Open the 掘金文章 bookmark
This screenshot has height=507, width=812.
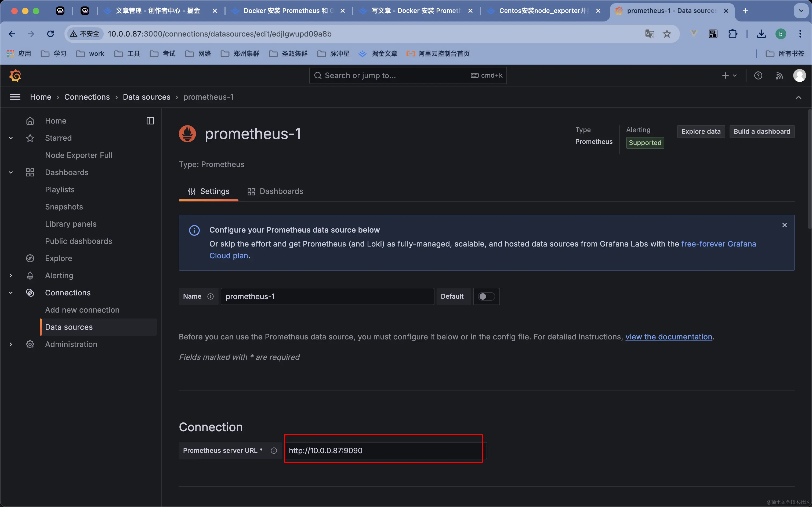[x=378, y=54]
